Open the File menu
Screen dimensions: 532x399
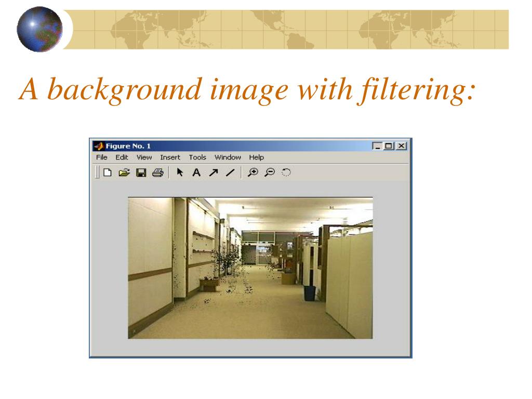[101, 157]
